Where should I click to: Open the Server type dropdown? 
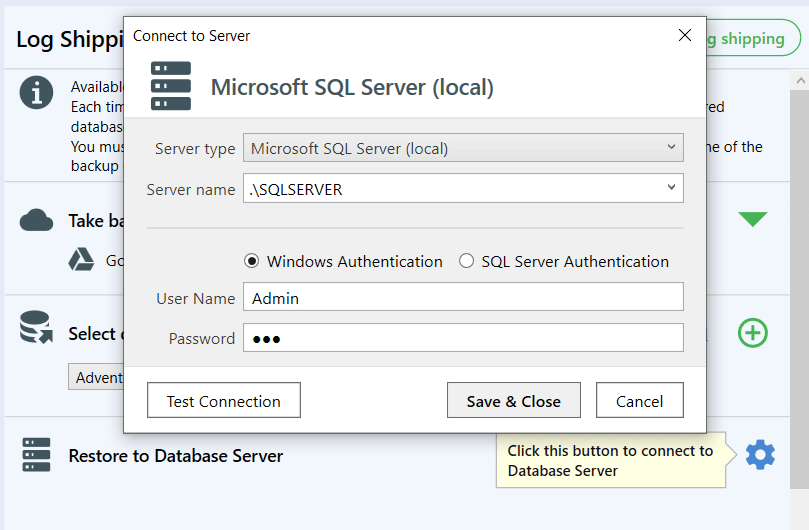[463, 148]
